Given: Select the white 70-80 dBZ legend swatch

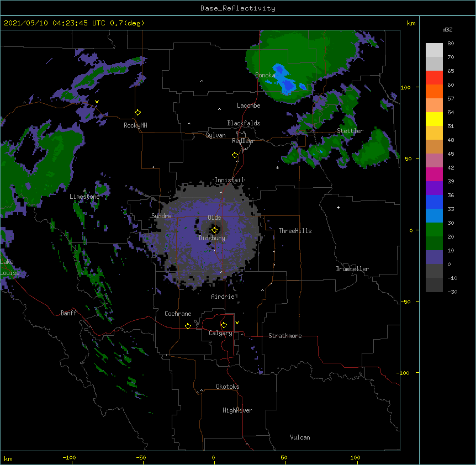Looking at the screenshot, I should coord(434,50).
